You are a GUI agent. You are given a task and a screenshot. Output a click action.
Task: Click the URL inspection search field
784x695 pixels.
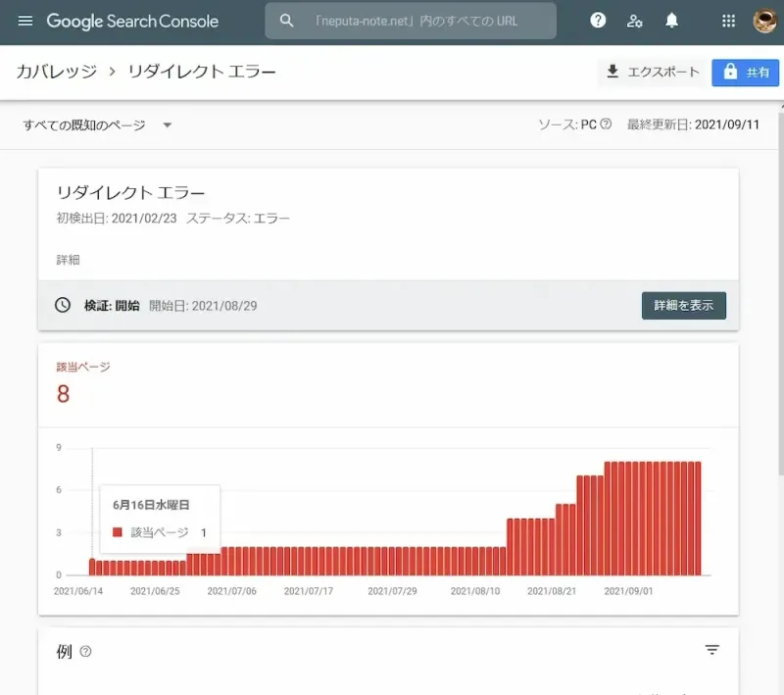(x=410, y=20)
